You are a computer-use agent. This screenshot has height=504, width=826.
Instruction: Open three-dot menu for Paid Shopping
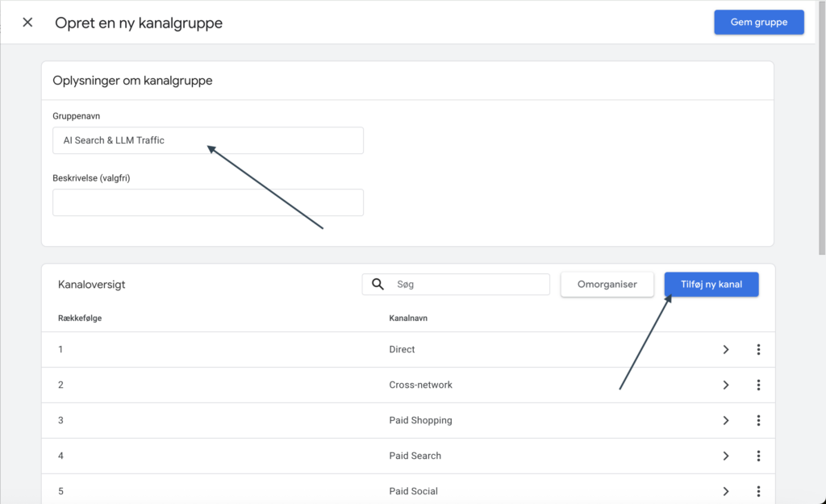(758, 420)
